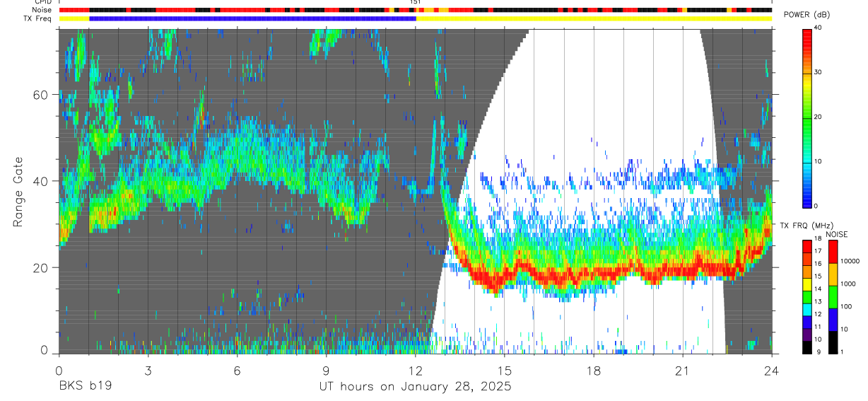This screenshot has height=401, width=868.
Task: Click the green 100–1000 block of NOISE legend
Action: (833, 297)
